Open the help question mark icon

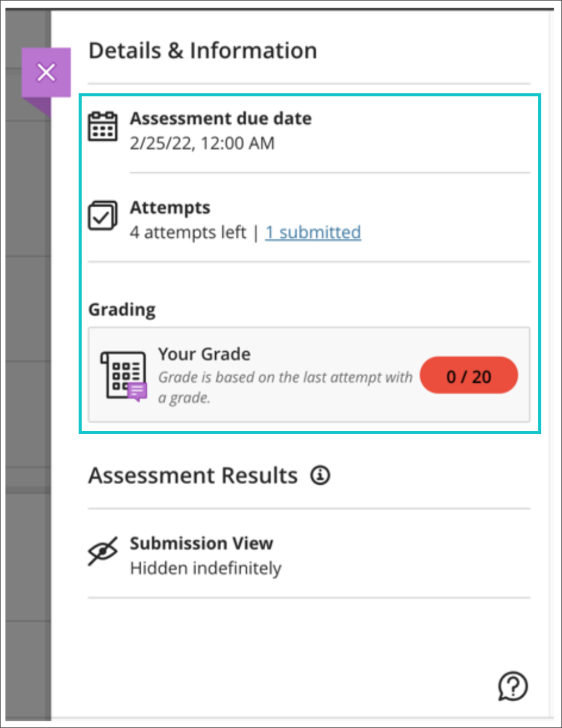click(513, 686)
